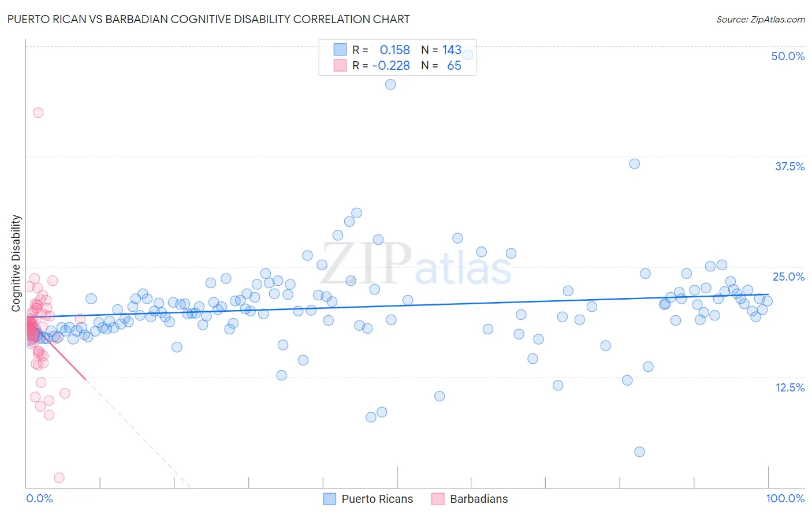Click the blue R = 0.158 legend swatch

tap(340, 50)
